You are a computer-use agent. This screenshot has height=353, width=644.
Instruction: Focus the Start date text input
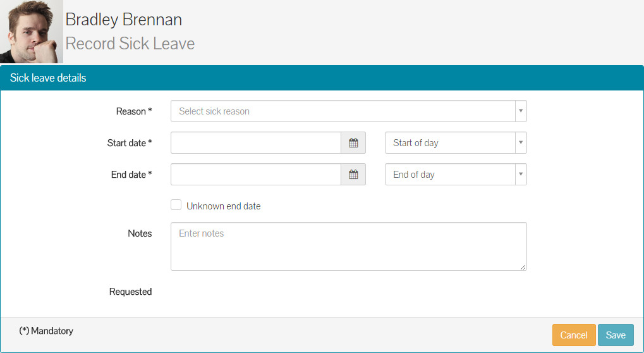pyautogui.click(x=256, y=143)
